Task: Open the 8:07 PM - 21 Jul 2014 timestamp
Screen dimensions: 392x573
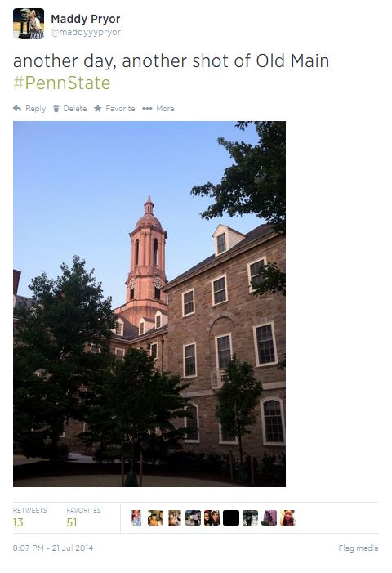Action: (53, 548)
